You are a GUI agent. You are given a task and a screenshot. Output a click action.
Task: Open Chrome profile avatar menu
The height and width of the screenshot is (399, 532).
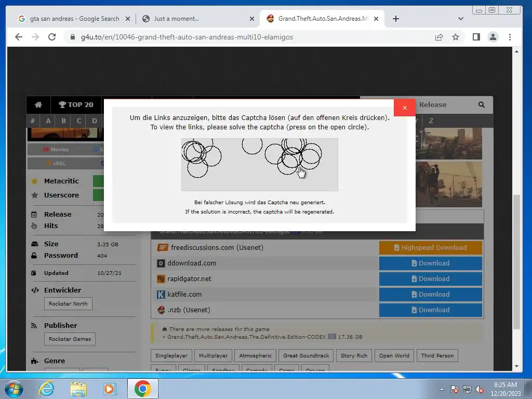(493, 37)
